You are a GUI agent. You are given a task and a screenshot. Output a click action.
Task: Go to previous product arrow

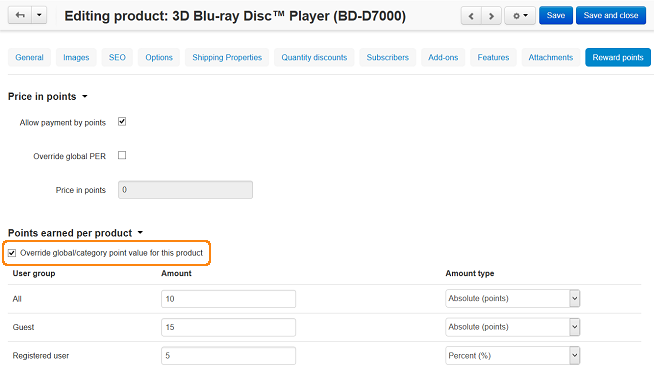pyautogui.click(x=471, y=16)
